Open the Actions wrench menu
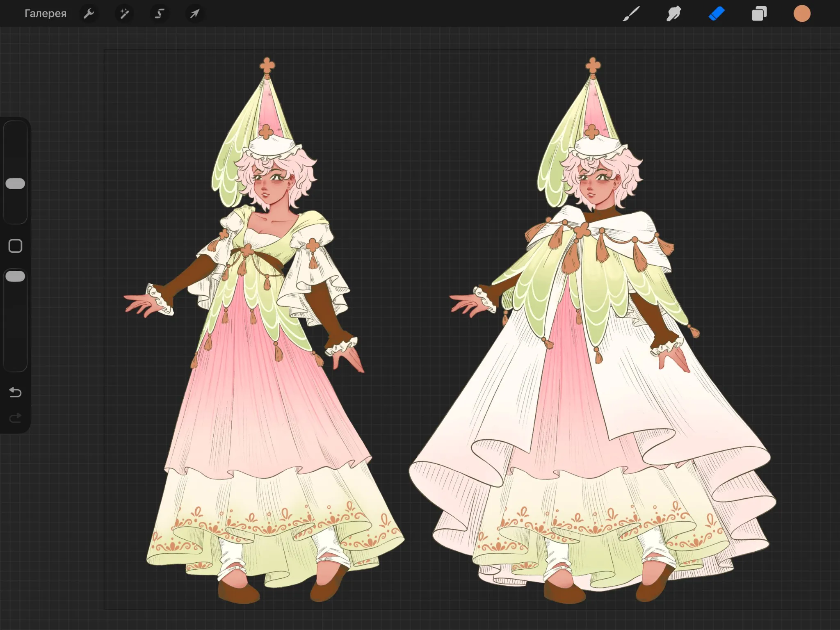Viewport: 840px width, 630px height. click(x=89, y=14)
